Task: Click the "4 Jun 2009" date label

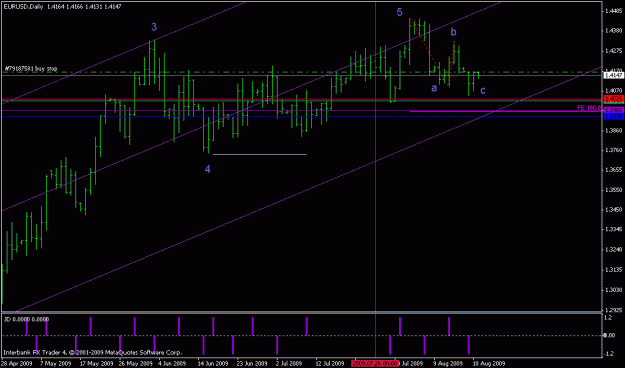Action: [x=173, y=364]
